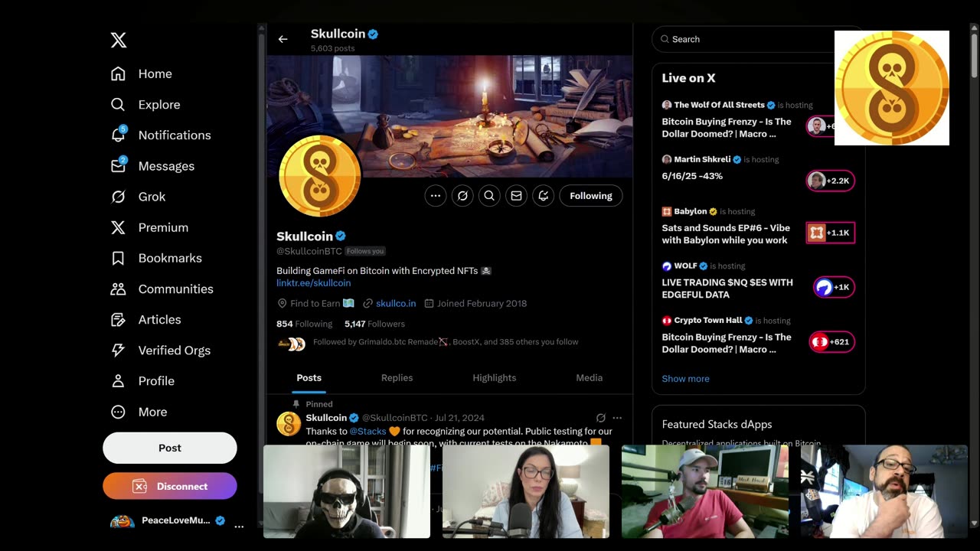Click the large Skullcoin logo overlay
Viewport: 980px width, 551px height.
892,88
